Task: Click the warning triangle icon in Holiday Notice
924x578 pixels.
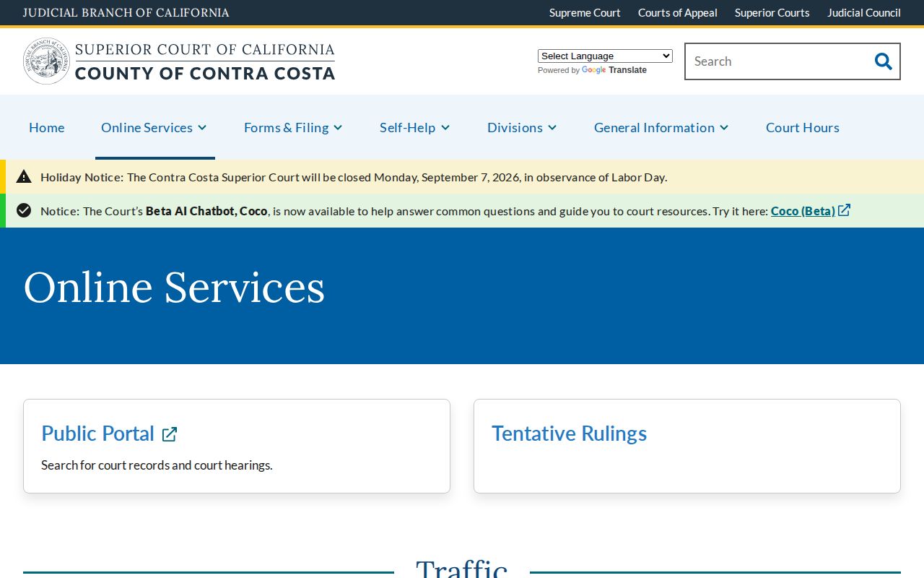Action: [x=24, y=176]
